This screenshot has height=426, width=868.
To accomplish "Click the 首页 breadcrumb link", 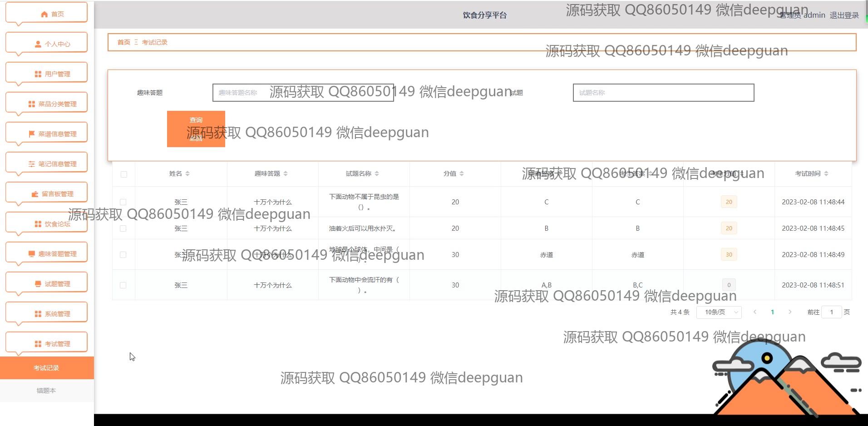I will 123,42.
